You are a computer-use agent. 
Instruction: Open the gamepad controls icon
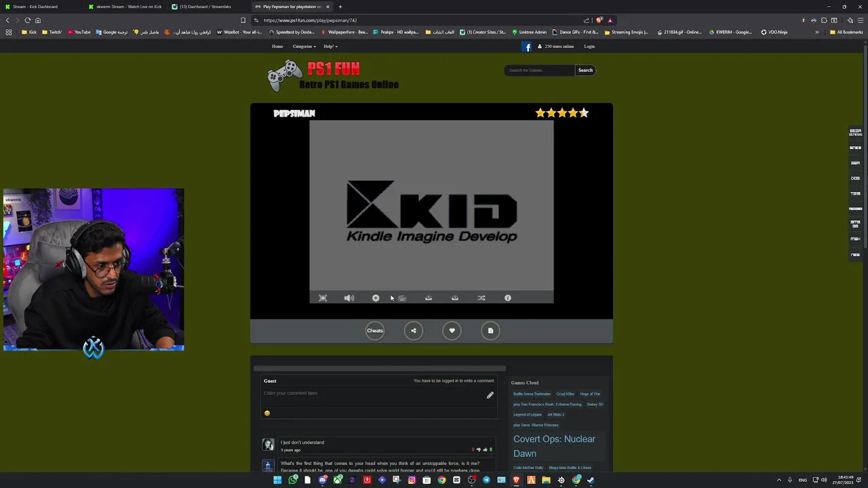(x=402, y=298)
